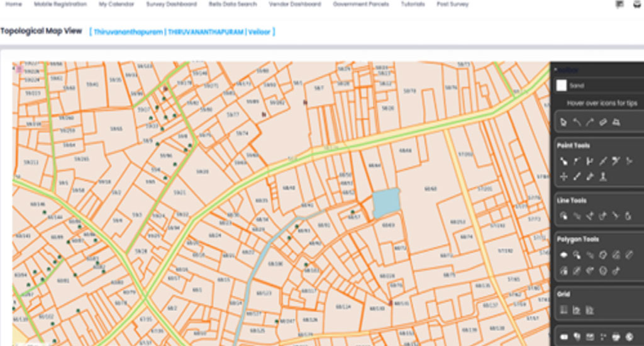Select the fifth Polygon Tools icon in top row
Image resolution: width=644 pixels, height=346 pixels.
(616, 255)
